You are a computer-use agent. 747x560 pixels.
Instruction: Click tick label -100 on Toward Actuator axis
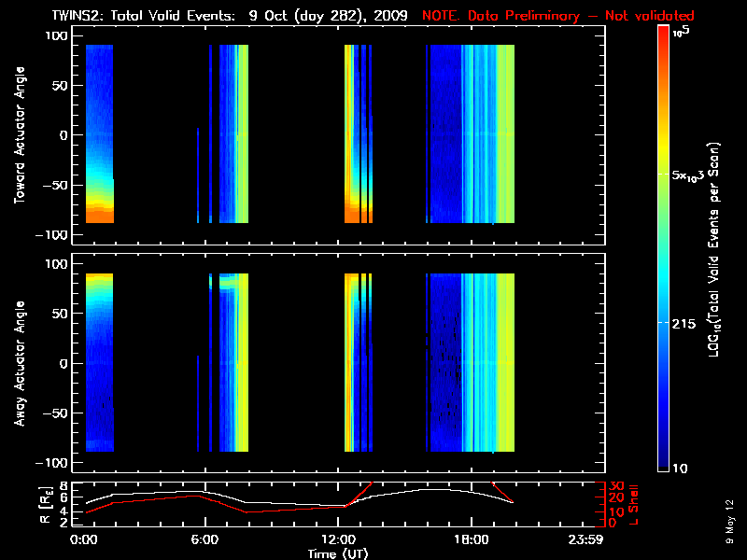51,235
